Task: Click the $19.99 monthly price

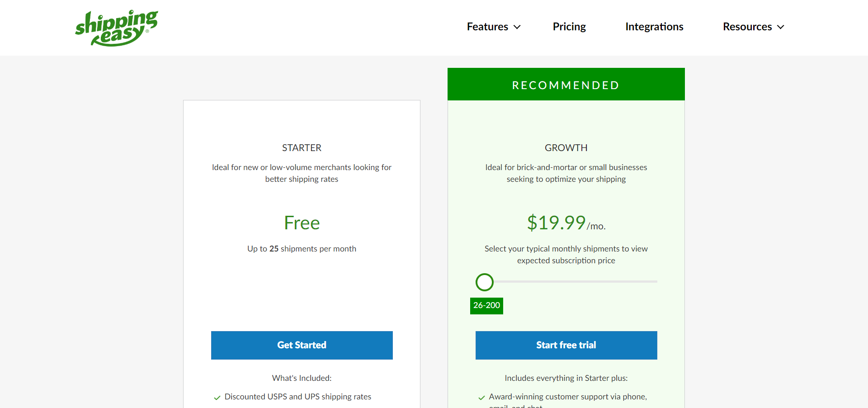Action: click(x=557, y=223)
